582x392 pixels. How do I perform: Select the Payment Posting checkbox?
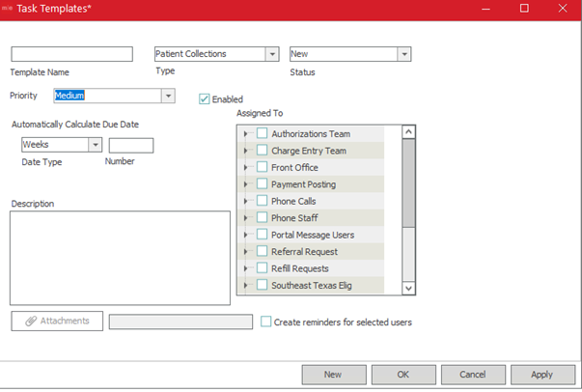[x=262, y=184]
